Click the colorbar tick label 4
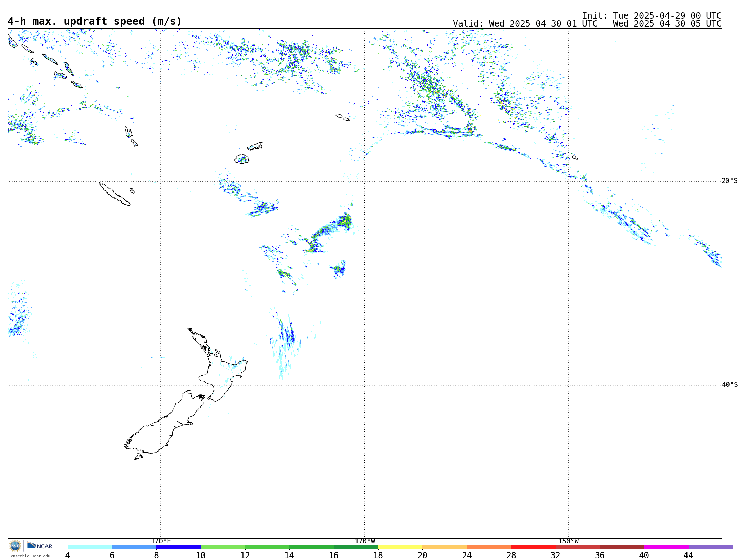This screenshot has width=744, height=560. [x=68, y=555]
